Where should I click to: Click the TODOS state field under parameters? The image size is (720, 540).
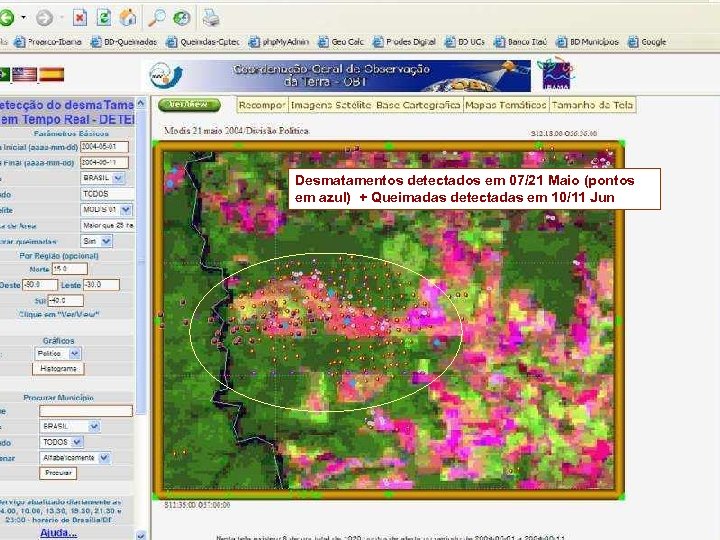pos(107,194)
